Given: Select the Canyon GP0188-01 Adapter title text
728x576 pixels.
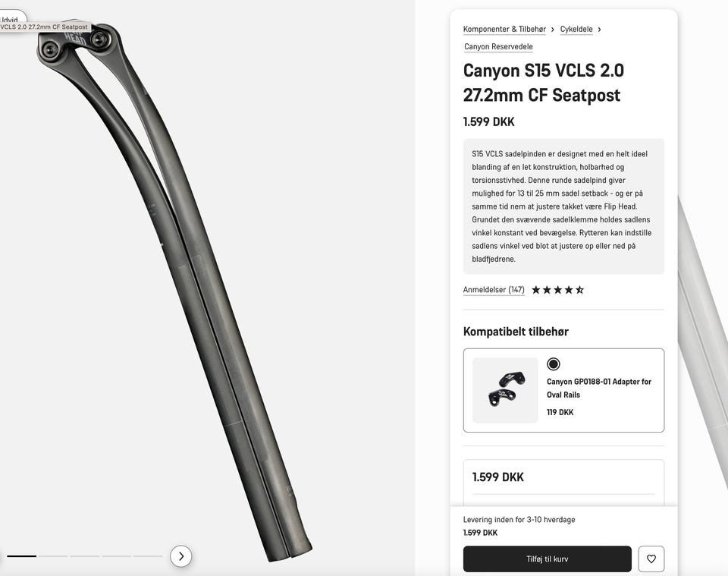Looking at the screenshot, I should coord(599,388).
